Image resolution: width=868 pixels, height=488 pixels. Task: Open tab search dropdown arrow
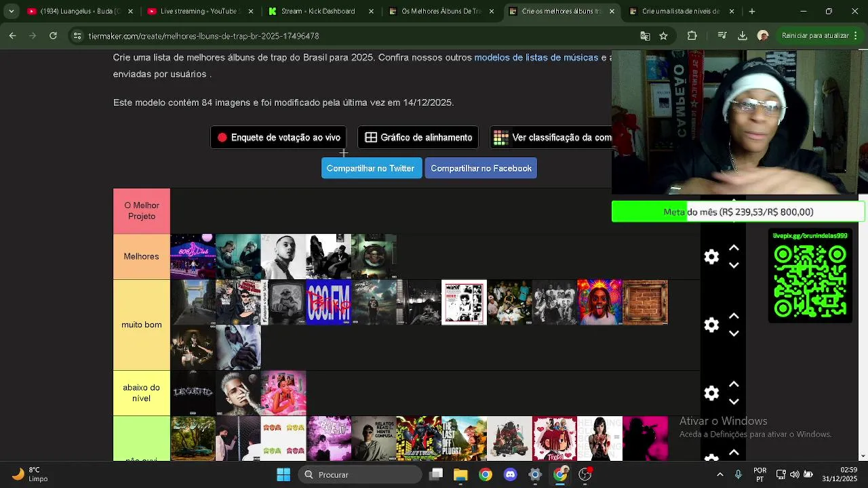point(11,12)
